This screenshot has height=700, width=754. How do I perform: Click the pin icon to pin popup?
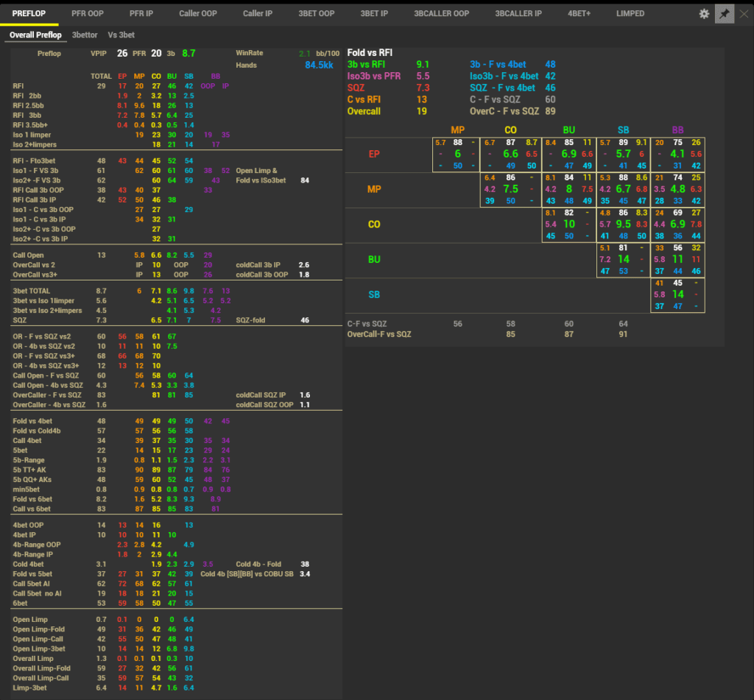click(725, 14)
